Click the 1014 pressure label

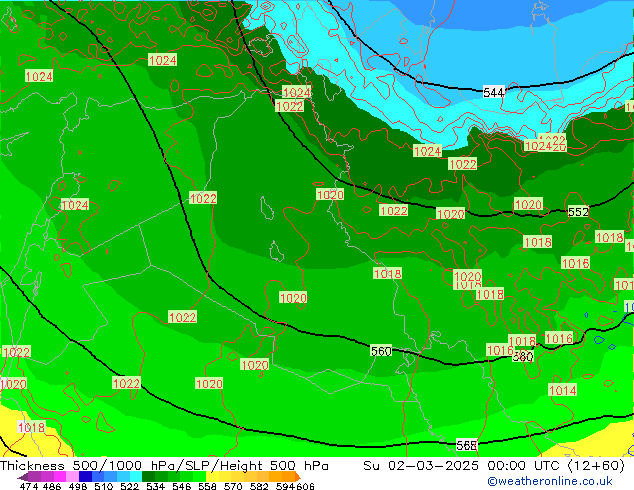click(x=562, y=390)
